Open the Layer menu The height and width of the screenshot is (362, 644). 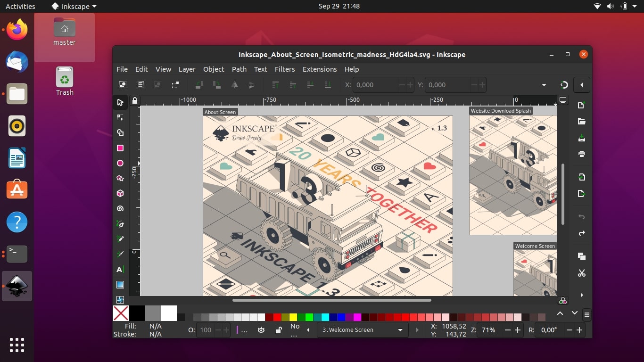pos(187,69)
